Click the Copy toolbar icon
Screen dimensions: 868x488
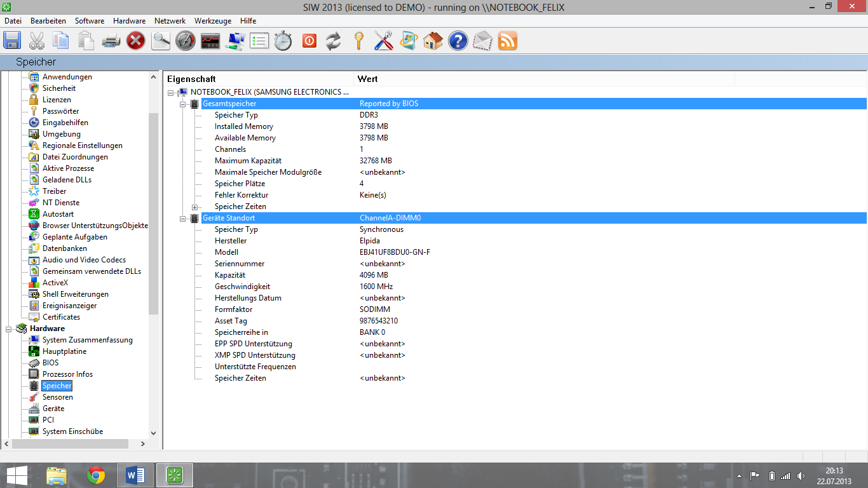tap(62, 41)
